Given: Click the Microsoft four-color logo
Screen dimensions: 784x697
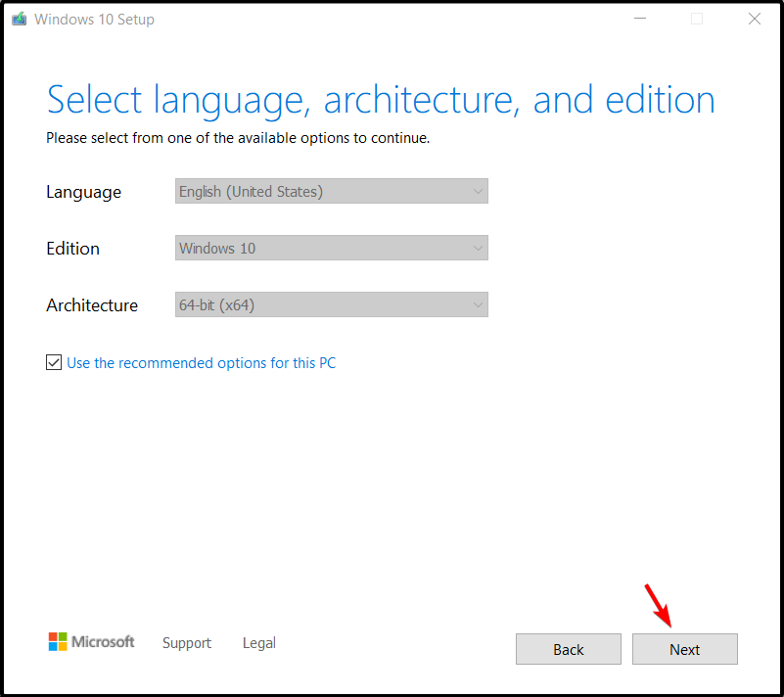Looking at the screenshot, I should pyautogui.click(x=58, y=641).
